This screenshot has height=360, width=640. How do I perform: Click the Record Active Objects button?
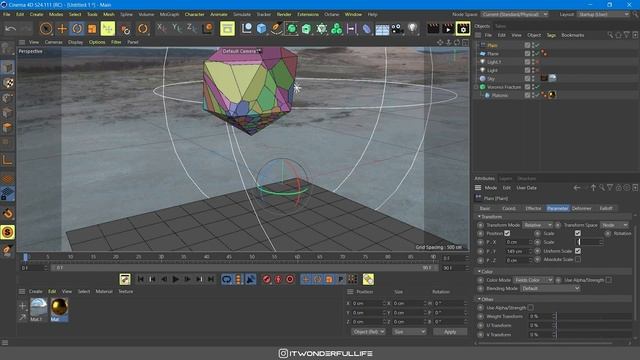coord(267,279)
